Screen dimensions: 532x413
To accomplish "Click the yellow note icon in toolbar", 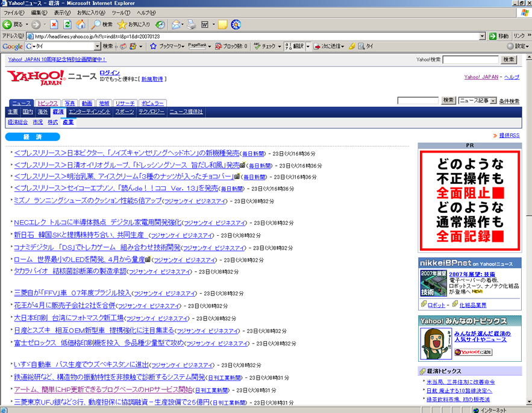I will click(x=222, y=25).
